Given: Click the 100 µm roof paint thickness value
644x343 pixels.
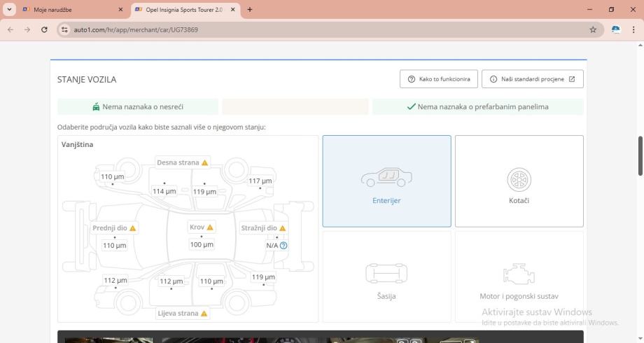Looking at the screenshot, I should (x=202, y=245).
